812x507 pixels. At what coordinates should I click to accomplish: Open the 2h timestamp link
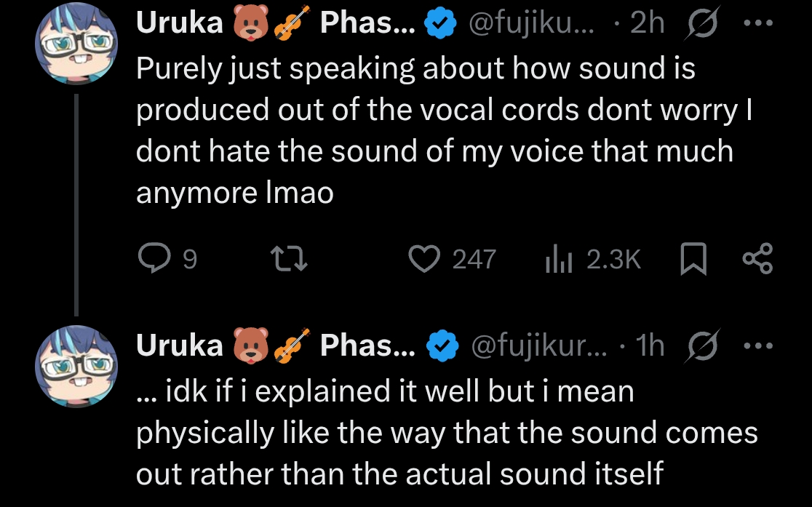[x=648, y=25]
